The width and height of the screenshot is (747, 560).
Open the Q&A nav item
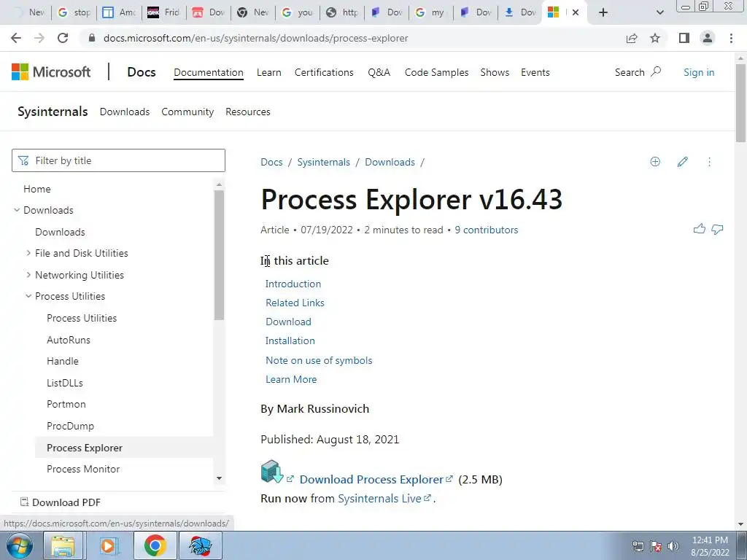(x=379, y=72)
